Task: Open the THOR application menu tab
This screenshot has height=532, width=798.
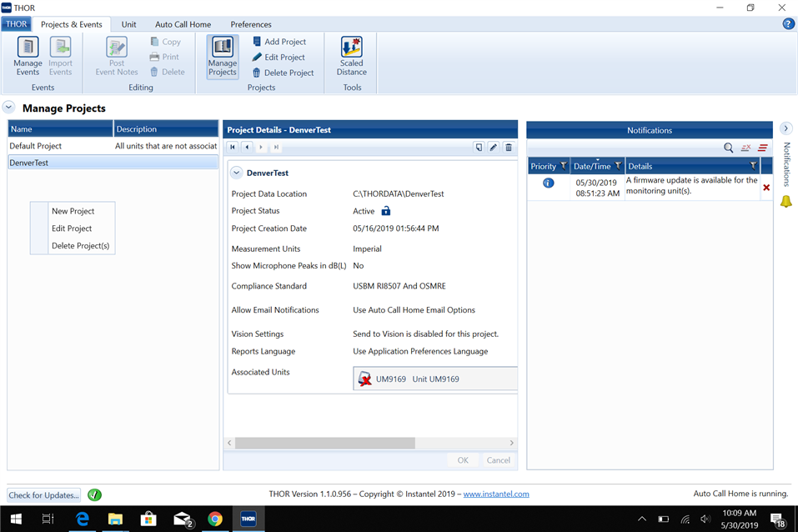Action: click(x=17, y=24)
